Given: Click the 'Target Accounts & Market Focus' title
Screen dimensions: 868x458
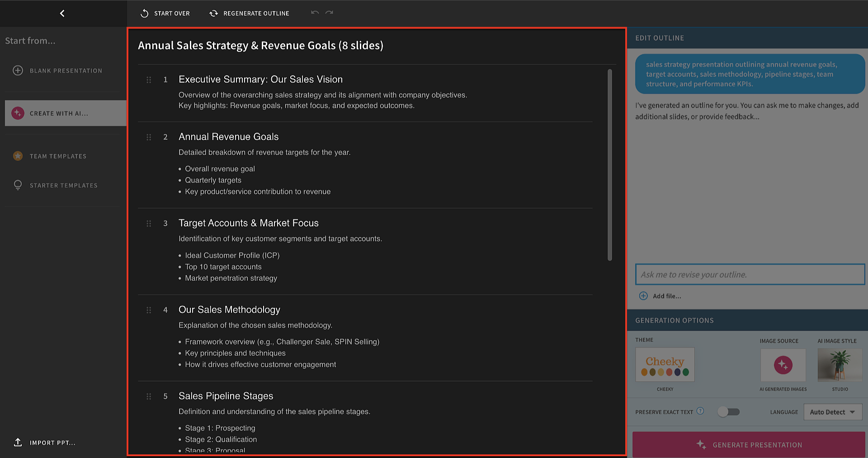Looking at the screenshot, I should tap(249, 223).
